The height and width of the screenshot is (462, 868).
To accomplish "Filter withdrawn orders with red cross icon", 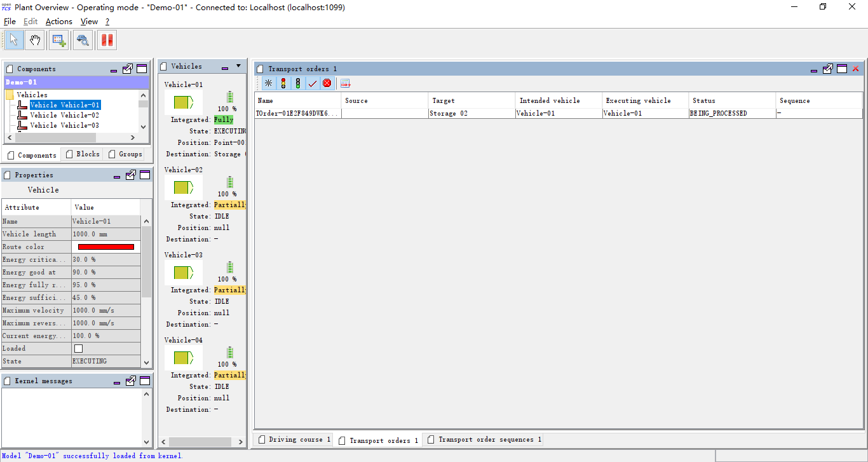I will (327, 83).
